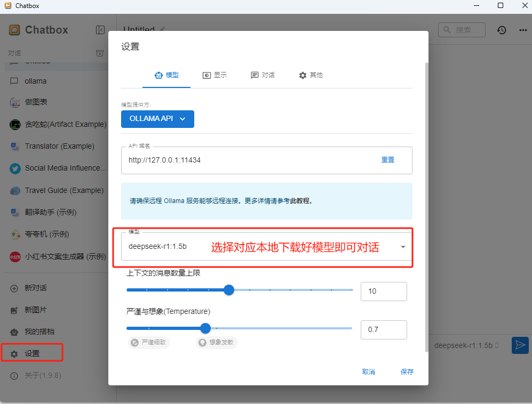Click the Translator (Example) icon
The image size is (532, 404).
(x=14, y=147)
